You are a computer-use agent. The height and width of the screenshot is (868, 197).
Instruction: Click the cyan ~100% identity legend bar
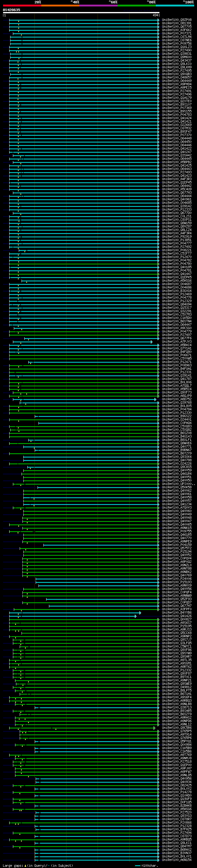[175, 6]
